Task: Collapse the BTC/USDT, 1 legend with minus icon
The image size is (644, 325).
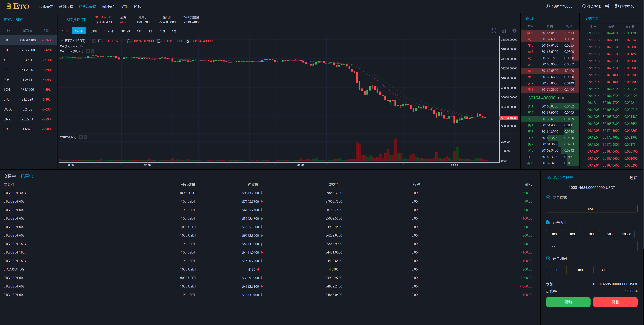Action: click(62, 41)
